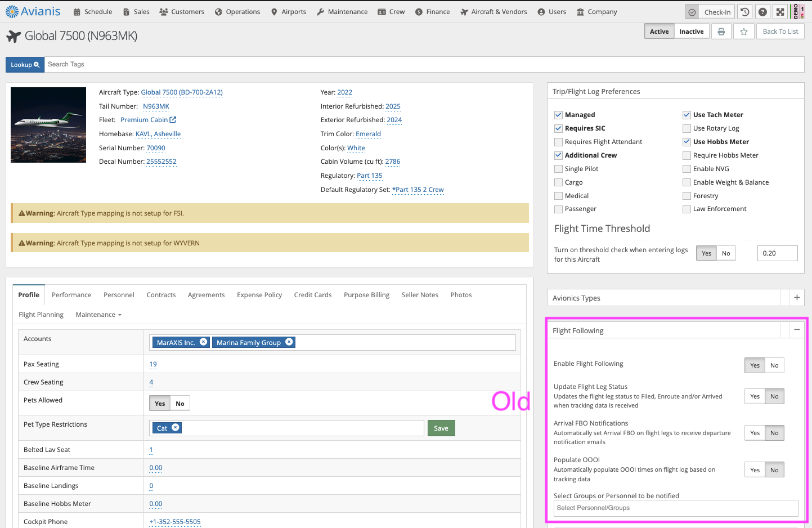Check the Single Pilot checkbox
This screenshot has height=528, width=812.
pyautogui.click(x=558, y=169)
